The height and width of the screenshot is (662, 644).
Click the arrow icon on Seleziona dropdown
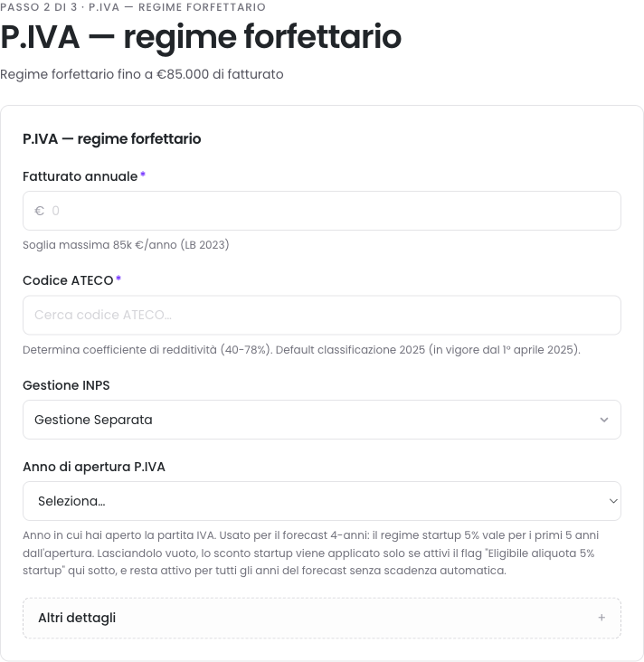click(613, 501)
